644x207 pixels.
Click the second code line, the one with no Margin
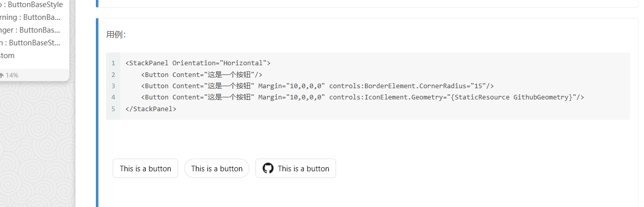tap(201, 74)
